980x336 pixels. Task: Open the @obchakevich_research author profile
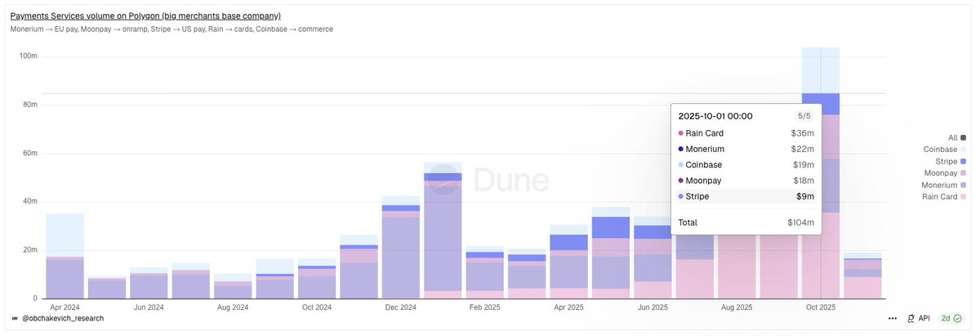pyautogui.click(x=63, y=318)
